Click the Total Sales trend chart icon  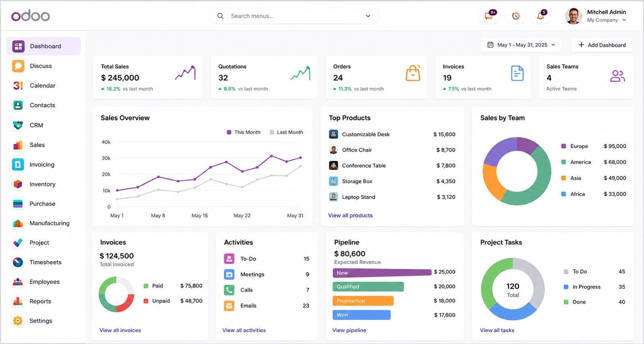(x=186, y=73)
